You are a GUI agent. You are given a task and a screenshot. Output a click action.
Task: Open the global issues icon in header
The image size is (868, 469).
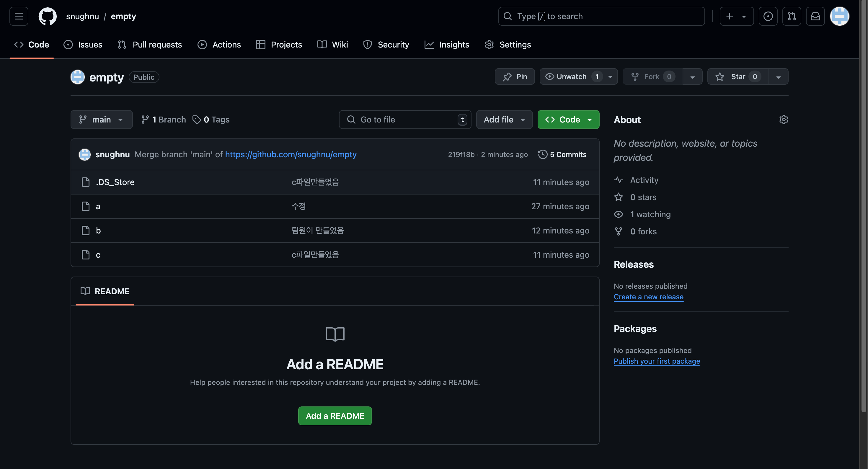point(768,16)
